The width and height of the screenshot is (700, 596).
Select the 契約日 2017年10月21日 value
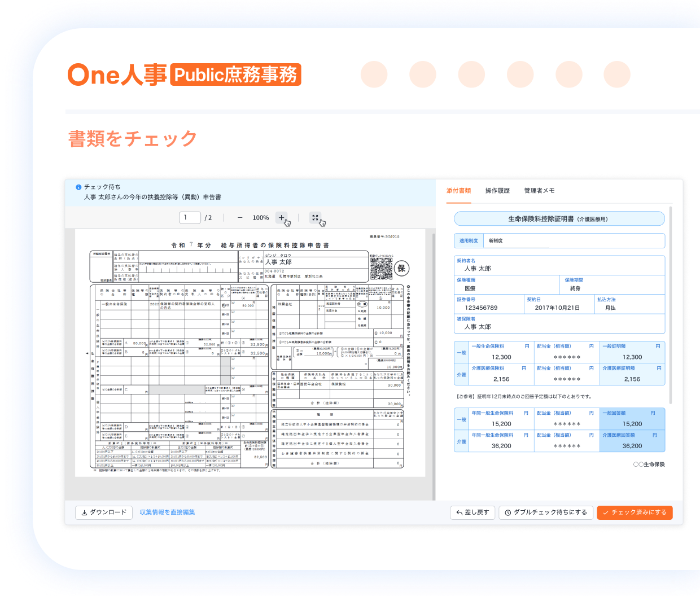[x=557, y=308]
